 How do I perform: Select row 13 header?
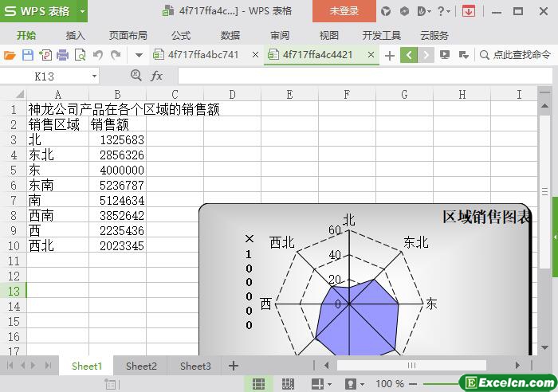14,291
